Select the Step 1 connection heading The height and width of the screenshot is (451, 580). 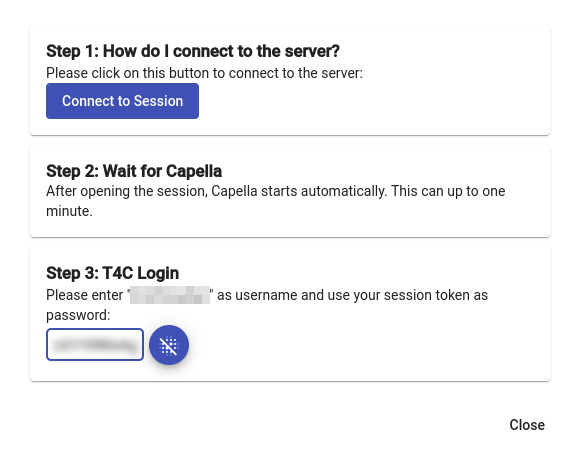pyautogui.click(x=193, y=51)
